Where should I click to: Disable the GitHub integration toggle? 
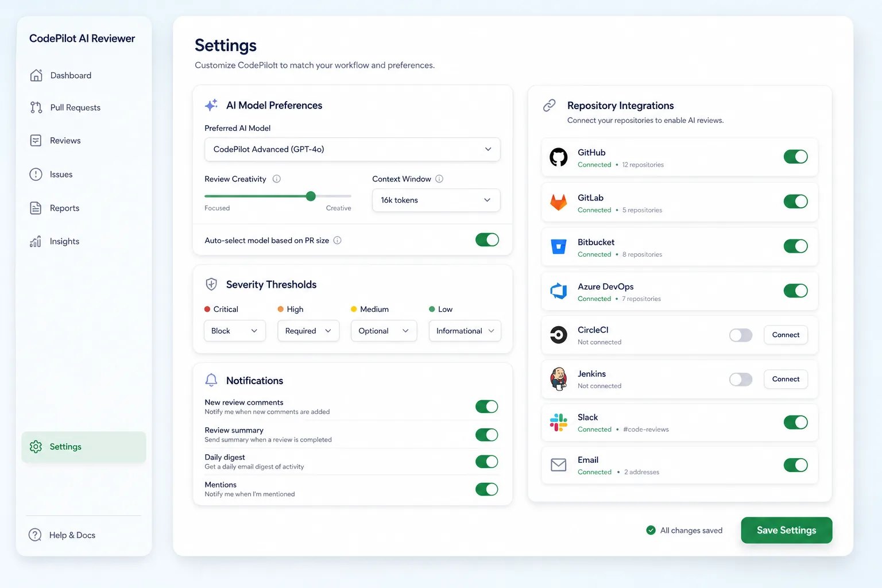(796, 157)
